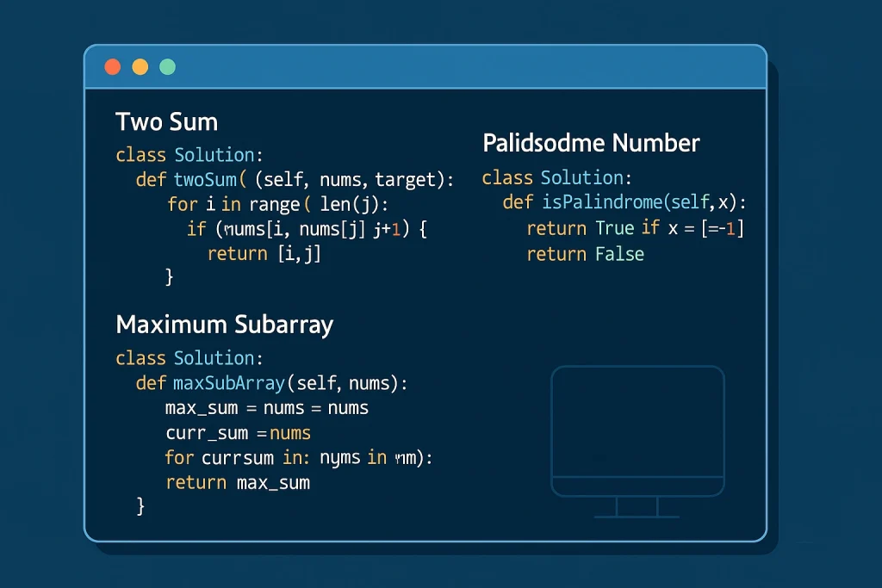Click the "return False" line
This screenshot has width=882, height=588.
tap(585, 254)
